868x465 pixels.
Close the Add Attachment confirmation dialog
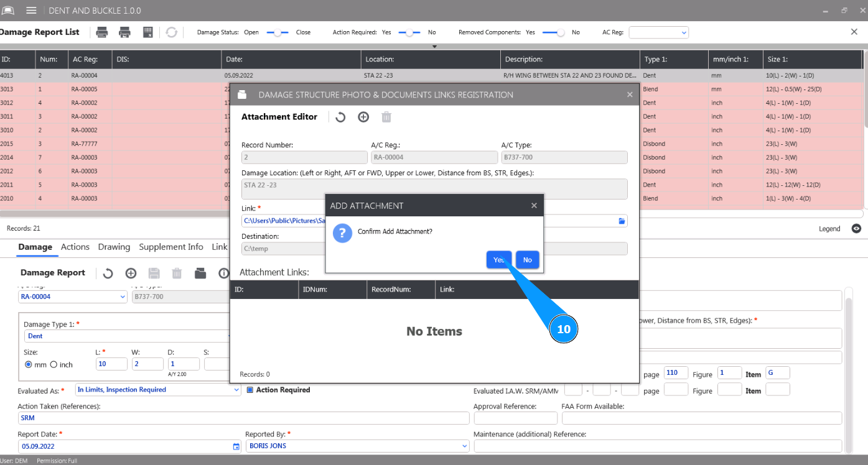(534, 206)
